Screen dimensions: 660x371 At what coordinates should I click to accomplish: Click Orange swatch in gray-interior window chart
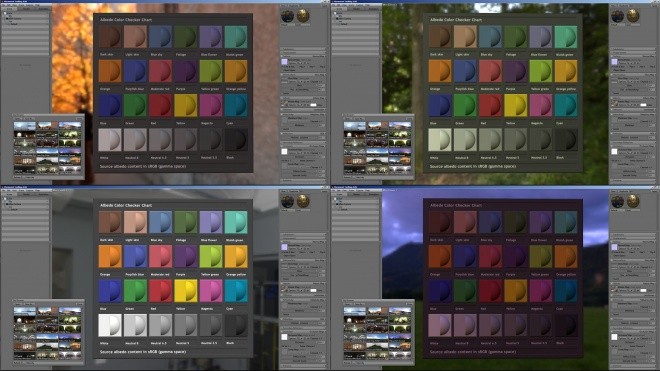[110, 256]
